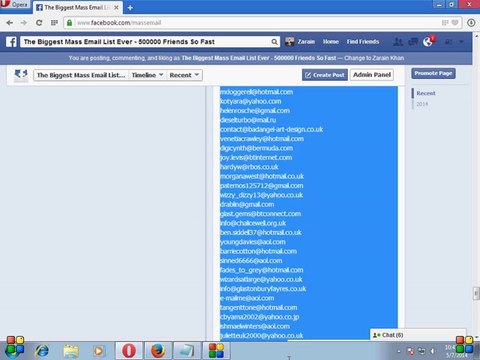The image size is (480, 360).
Task: Open File Explorer folder in taskbar
Action: click(x=71, y=351)
